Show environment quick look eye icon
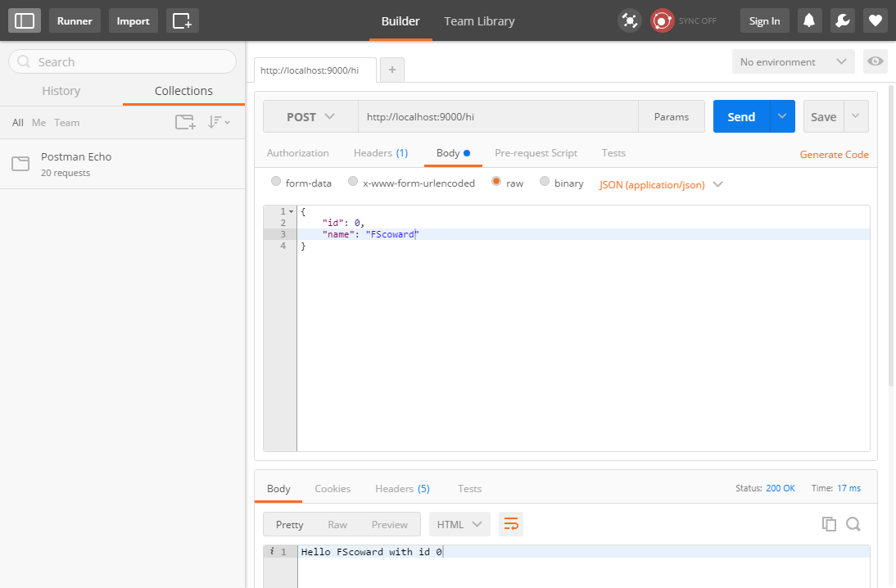The width and height of the screenshot is (896, 588). point(876,61)
